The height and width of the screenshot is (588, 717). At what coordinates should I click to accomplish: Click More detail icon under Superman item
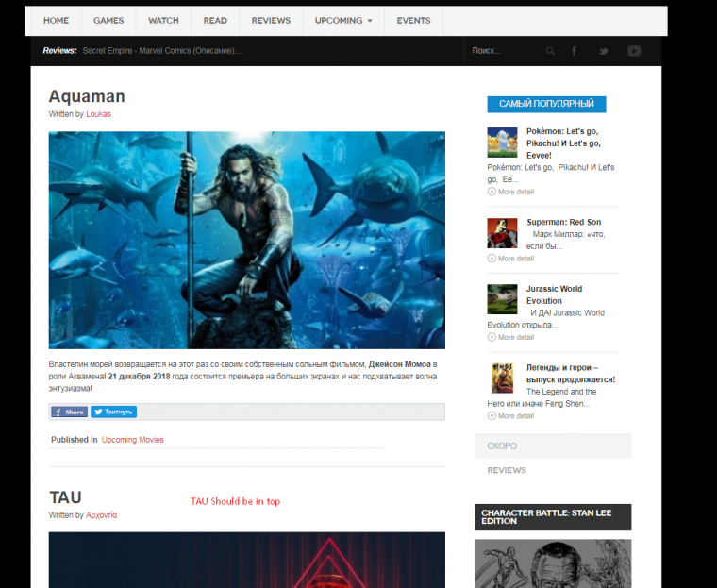492,258
